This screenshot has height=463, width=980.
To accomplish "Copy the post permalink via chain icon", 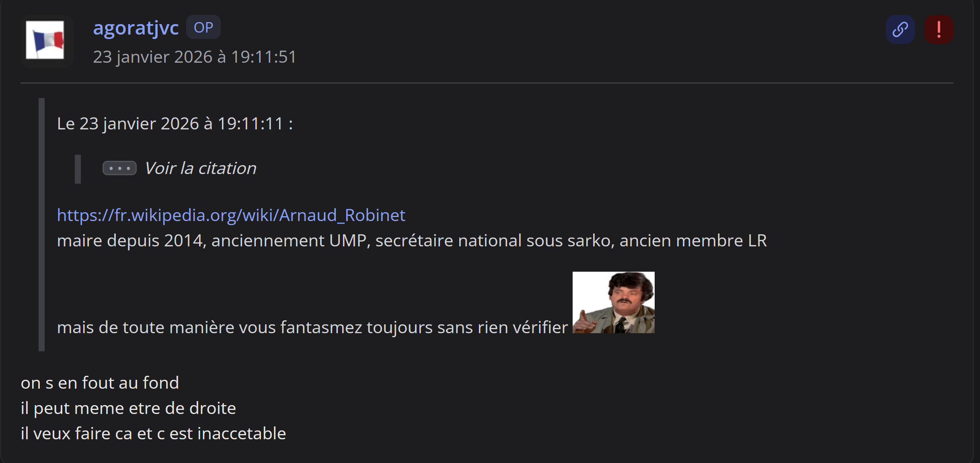I will pyautogui.click(x=900, y=29).
